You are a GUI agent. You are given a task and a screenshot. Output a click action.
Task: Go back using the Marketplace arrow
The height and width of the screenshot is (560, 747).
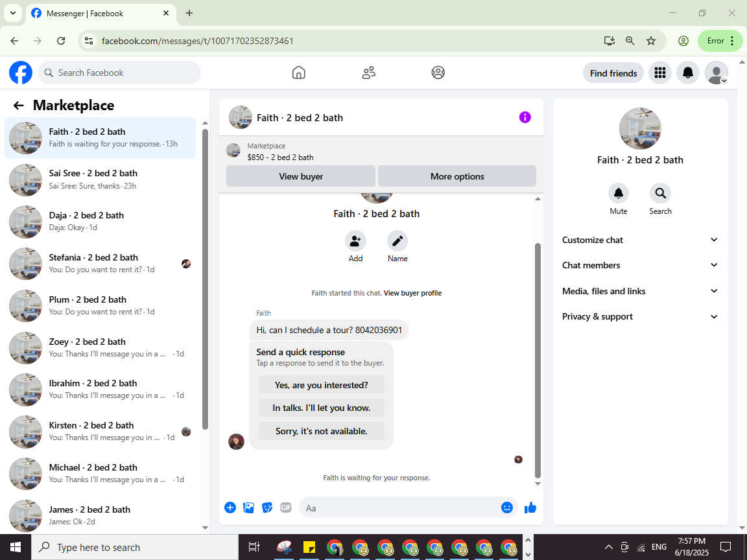(x=19, y=105)
